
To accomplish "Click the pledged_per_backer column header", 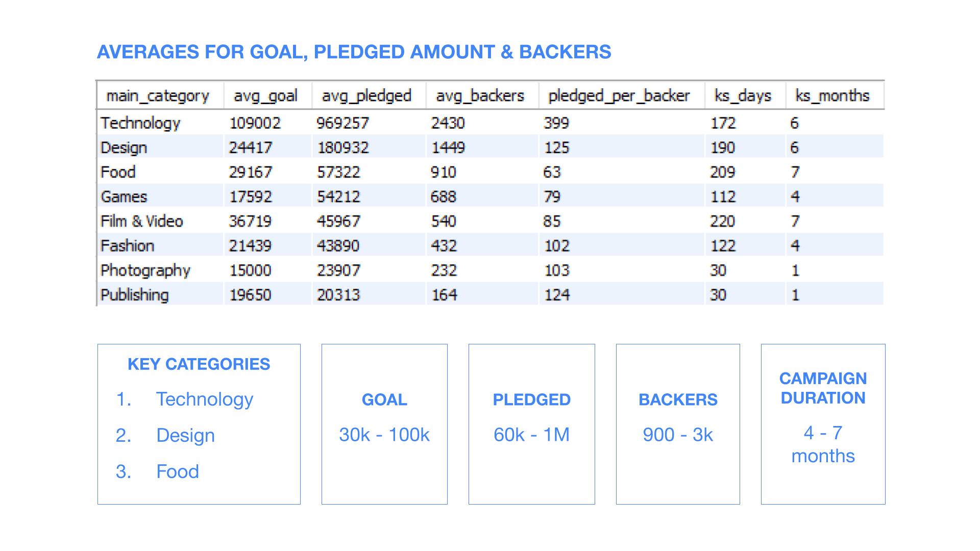I will pos(621,95).
